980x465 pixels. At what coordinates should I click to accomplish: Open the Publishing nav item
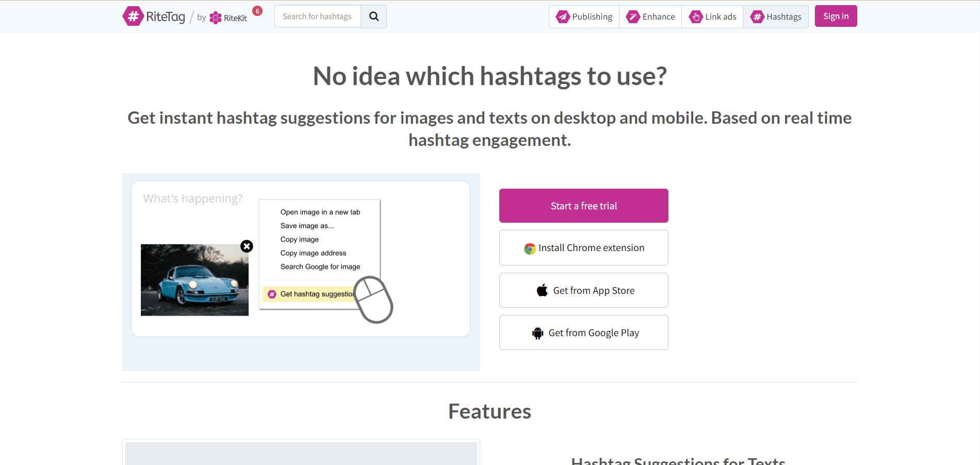pos(584,16)
